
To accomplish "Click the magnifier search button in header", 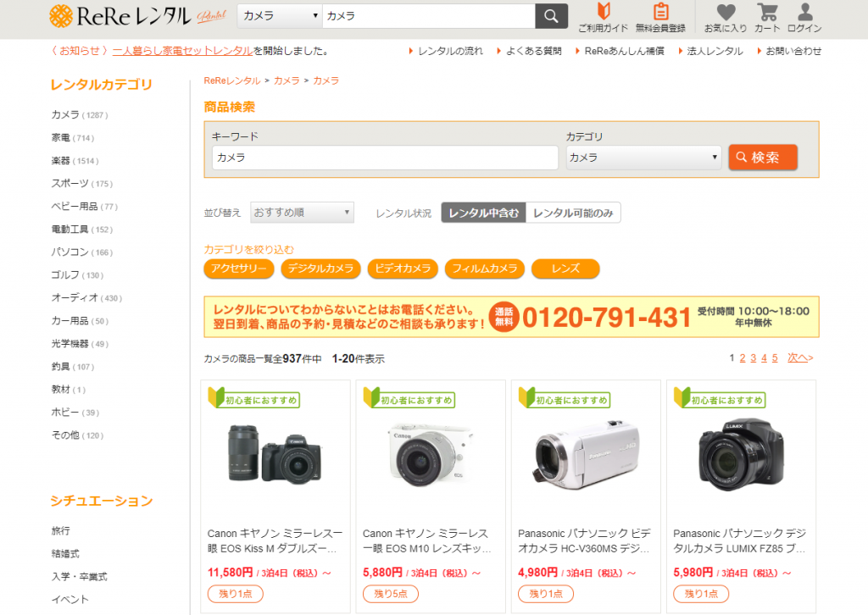I will click(551, 16).
